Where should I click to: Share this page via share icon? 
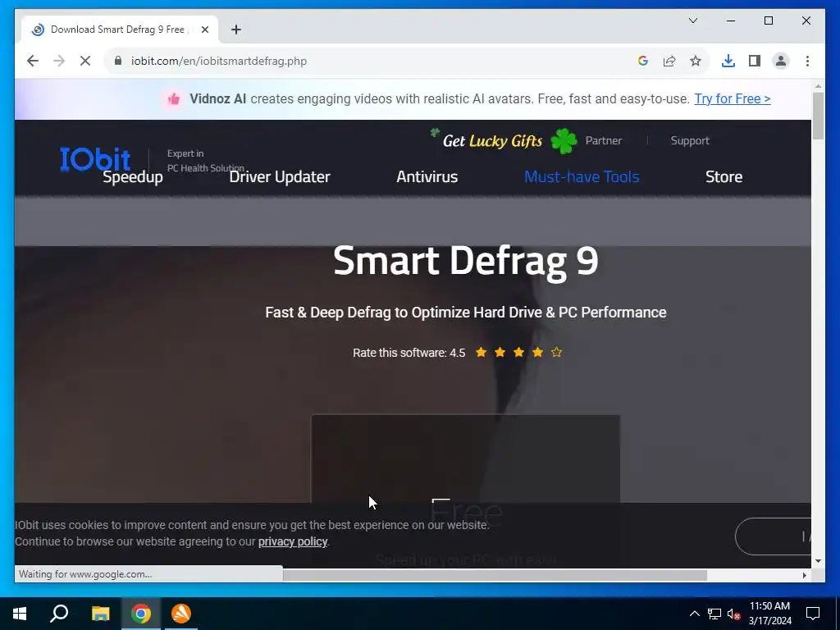[x=669, y=61]
